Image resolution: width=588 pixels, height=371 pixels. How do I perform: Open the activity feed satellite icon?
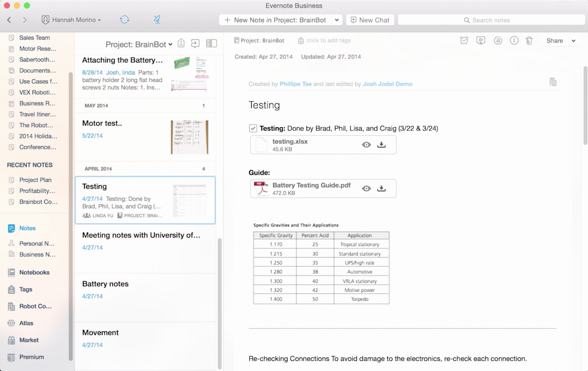click(157, 20)
